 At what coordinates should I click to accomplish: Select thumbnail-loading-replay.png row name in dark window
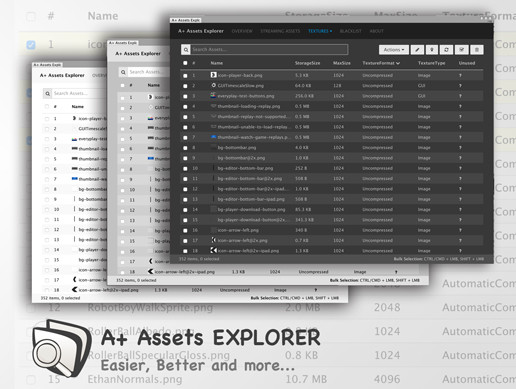point(249,106)
